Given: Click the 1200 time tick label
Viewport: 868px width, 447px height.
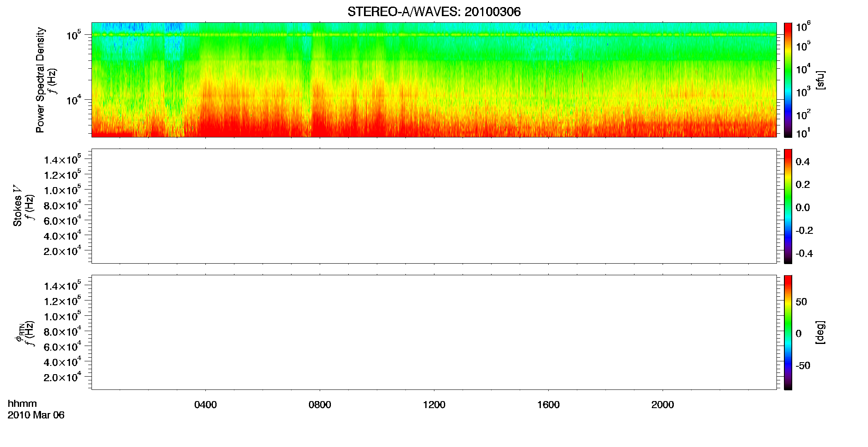Looking at the screenshot, I should [434, 405].
